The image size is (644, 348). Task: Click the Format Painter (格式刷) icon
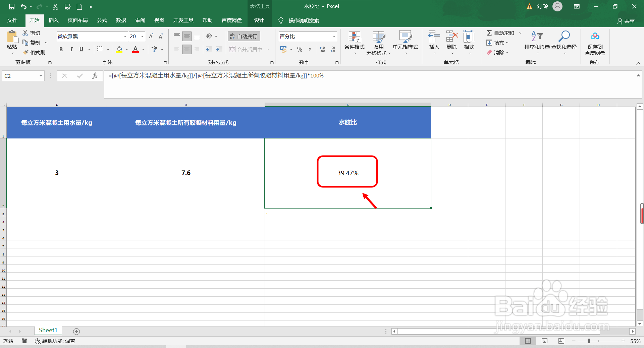[25, 52]
